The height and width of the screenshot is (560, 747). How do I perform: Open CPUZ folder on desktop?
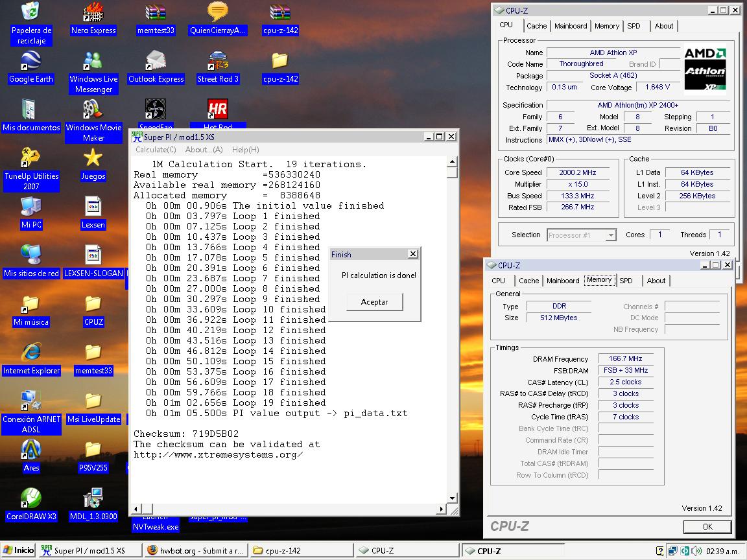pos(93,310)
